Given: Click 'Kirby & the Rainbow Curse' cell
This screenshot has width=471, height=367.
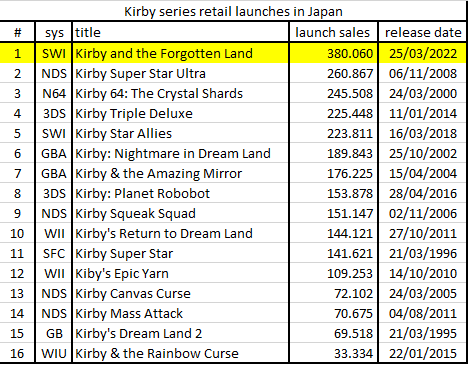Looking at the screenshot, I should tap(180, 353).
